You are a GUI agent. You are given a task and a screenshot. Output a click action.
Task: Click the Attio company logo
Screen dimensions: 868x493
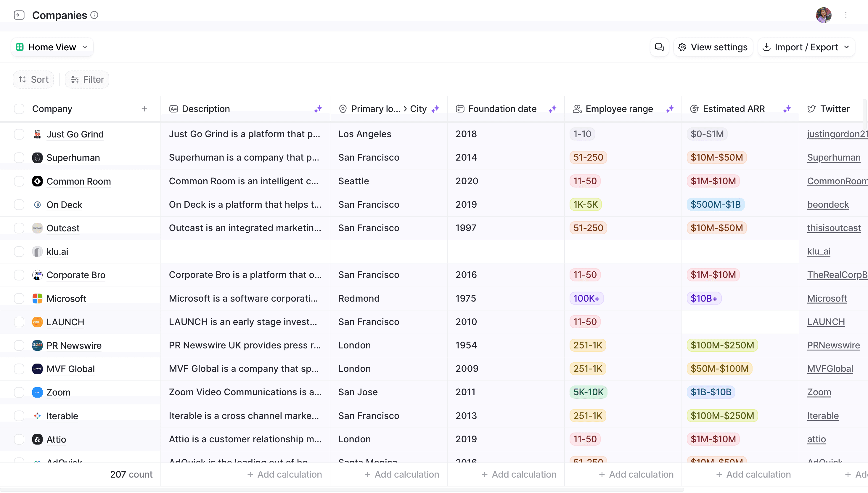[37, 439]
